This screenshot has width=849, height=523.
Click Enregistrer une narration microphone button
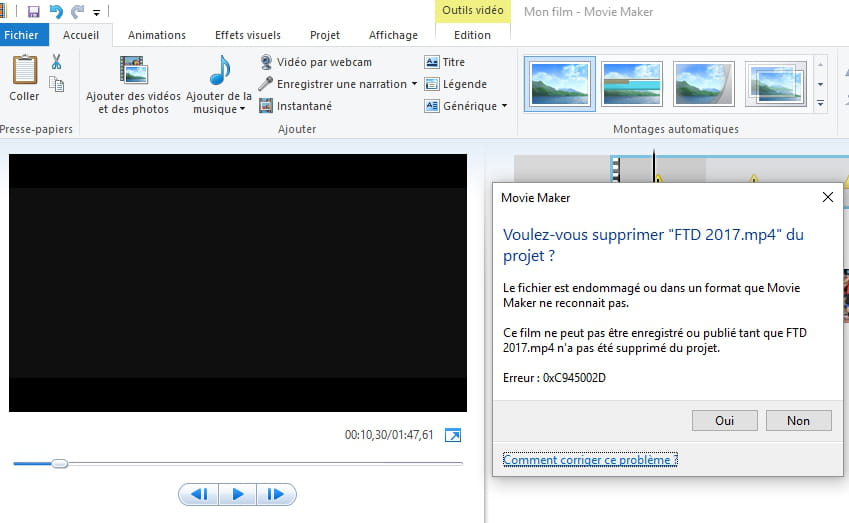pyautogui.click(x=334, y=84)
